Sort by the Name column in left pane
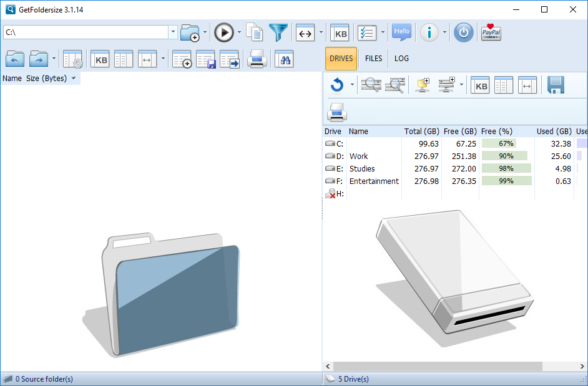 click(12, 79)
